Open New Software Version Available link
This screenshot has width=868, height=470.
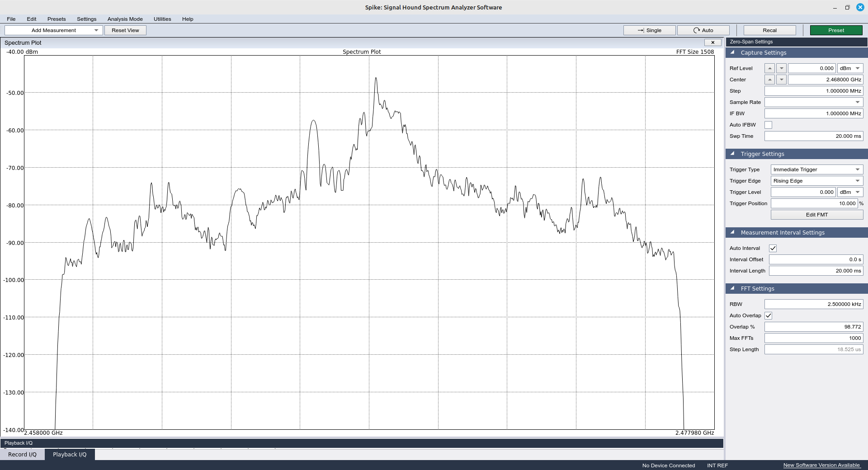pyautogui.click(x=821, y=465)
